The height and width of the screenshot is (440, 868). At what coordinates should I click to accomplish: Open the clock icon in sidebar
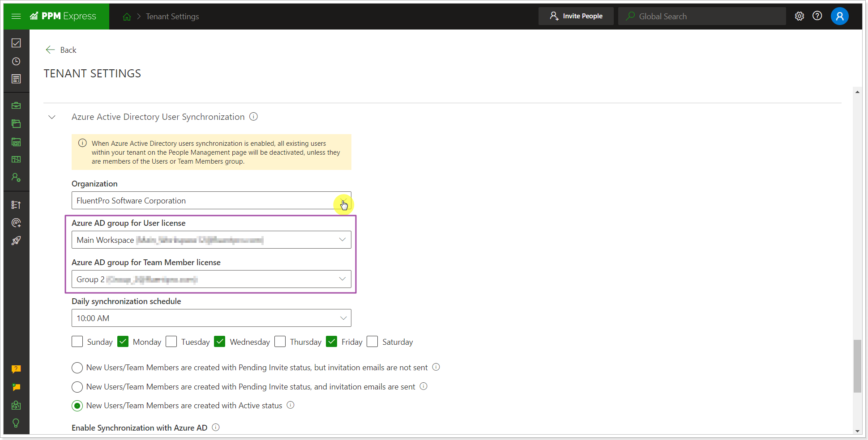16,61
